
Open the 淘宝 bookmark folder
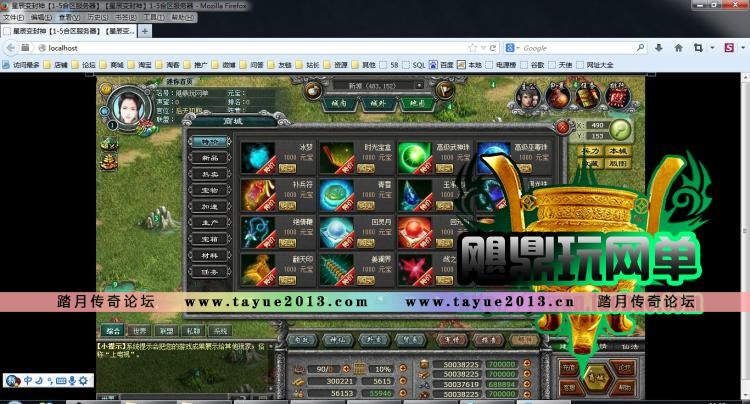pyautogui.click(x=140, y=65)
